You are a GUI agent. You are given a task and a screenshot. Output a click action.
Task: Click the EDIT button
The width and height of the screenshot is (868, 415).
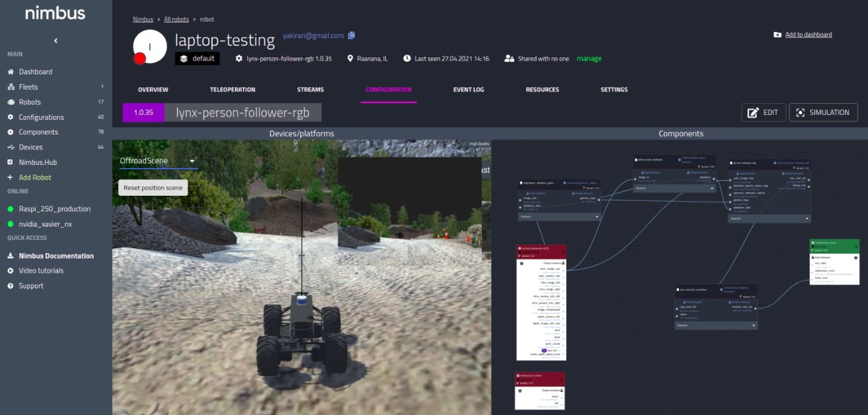[x=764, y=112]
